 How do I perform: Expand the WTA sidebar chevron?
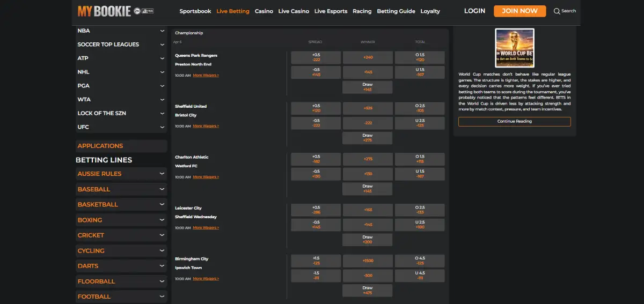click(162, 100)
